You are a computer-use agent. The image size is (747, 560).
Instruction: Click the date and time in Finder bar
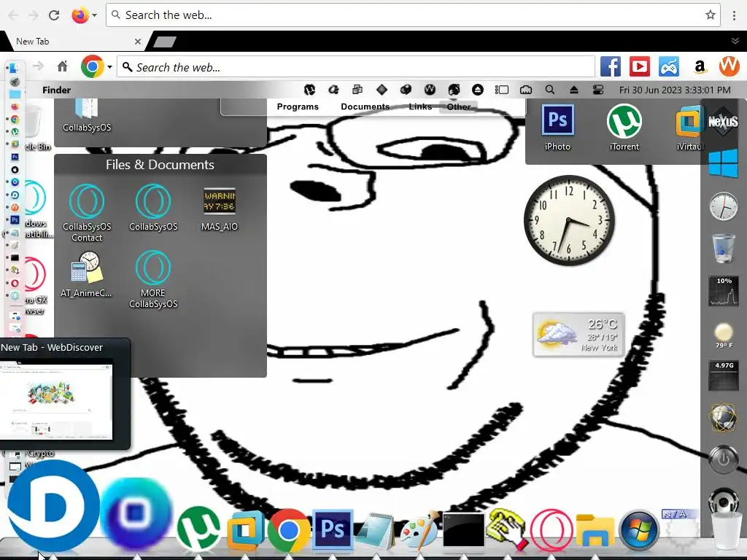coord(675,90)
